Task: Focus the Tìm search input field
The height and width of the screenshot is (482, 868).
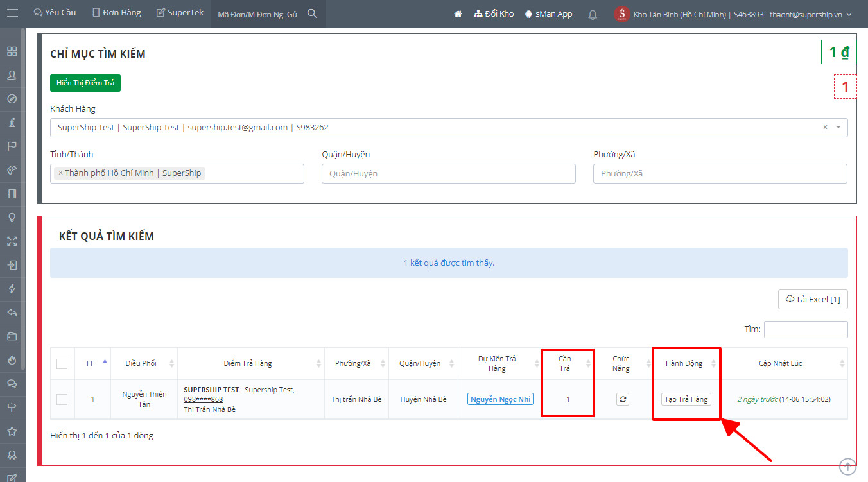Action: coord(806,329)
